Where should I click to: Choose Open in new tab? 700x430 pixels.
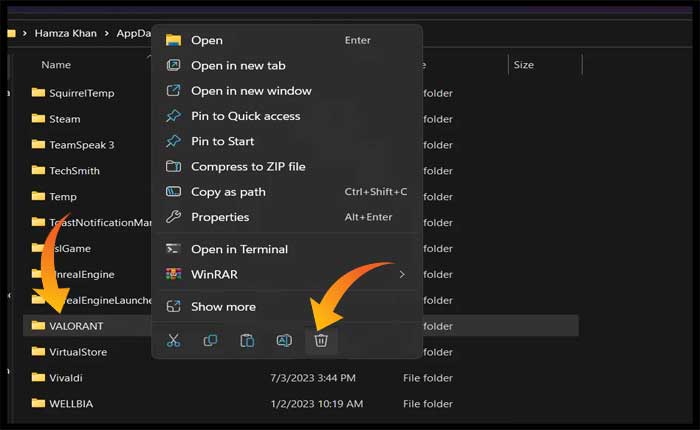coord(238,65)
